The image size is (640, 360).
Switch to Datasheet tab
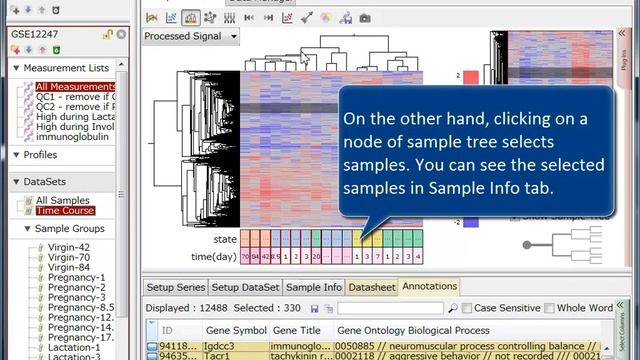point(372,287)
